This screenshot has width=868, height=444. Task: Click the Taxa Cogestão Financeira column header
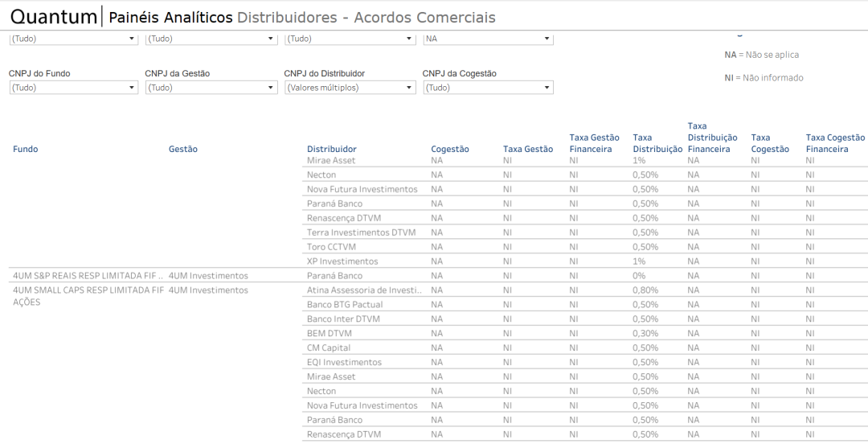pyautogui.click(x=835, y=143)
